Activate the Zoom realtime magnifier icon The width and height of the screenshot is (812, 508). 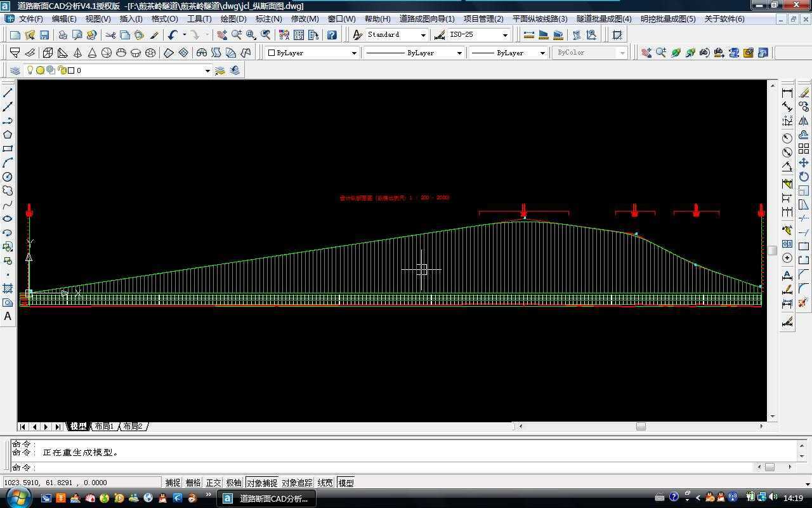[237, 35]
